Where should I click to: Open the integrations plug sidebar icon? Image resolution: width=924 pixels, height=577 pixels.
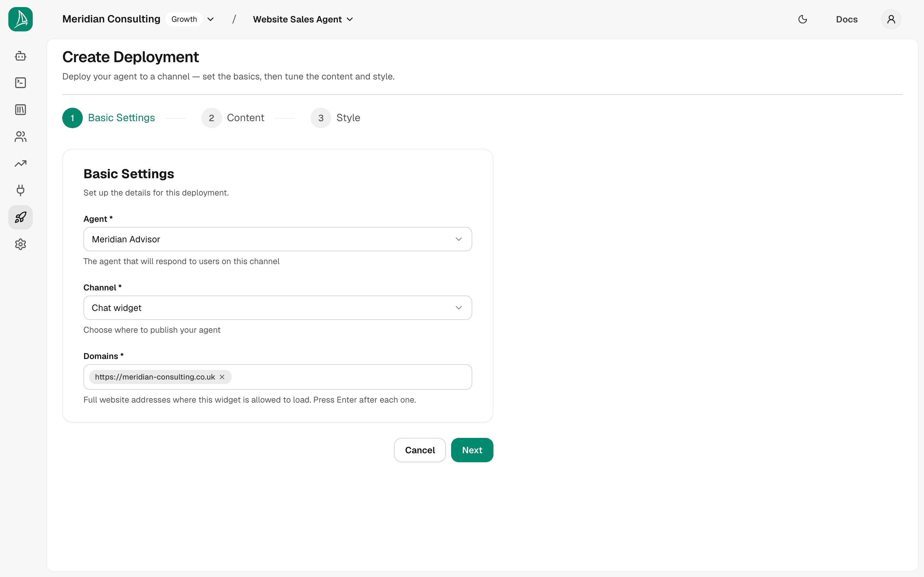20,190
